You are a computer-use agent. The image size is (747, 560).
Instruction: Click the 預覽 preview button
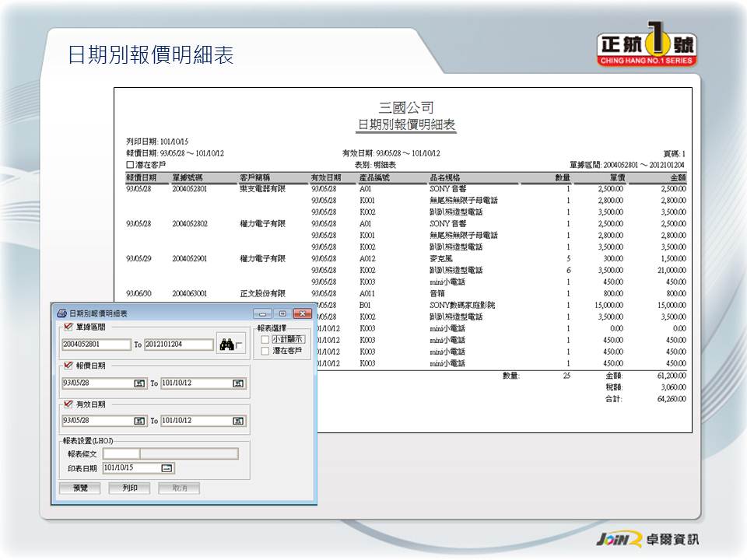click(x=80, y=488)
